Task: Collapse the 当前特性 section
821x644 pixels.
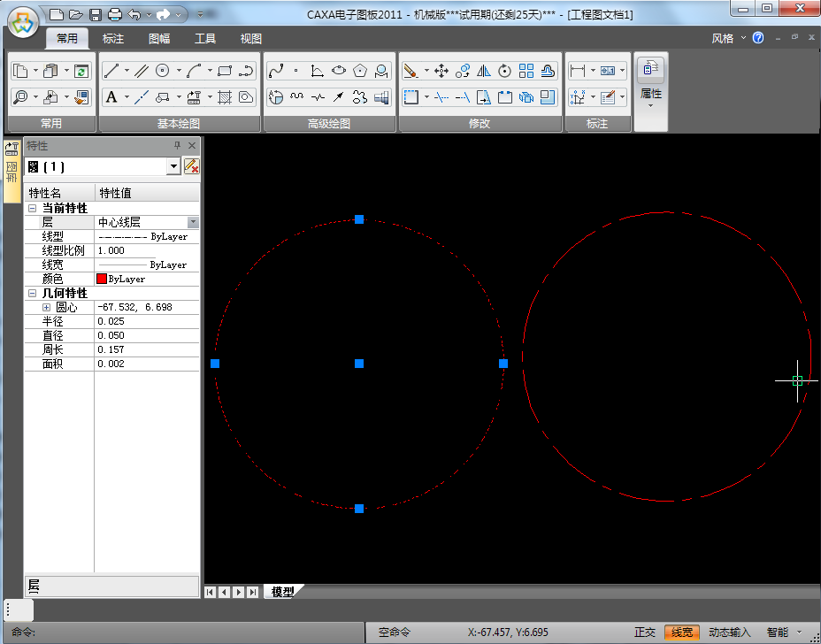Action: pyautogui.click(x=33, y=209)
